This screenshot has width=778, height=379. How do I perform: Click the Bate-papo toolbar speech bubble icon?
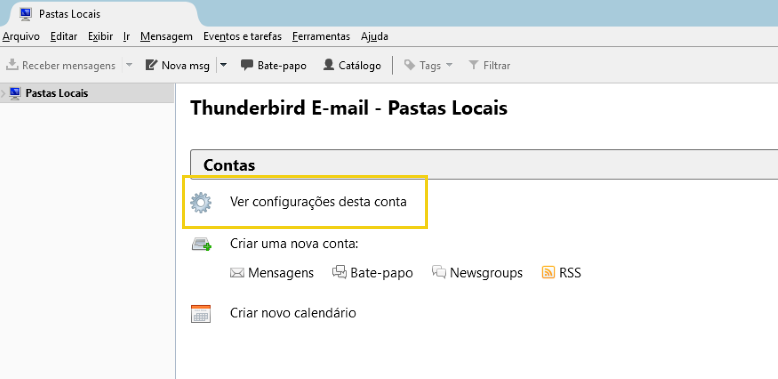[247, 65]
